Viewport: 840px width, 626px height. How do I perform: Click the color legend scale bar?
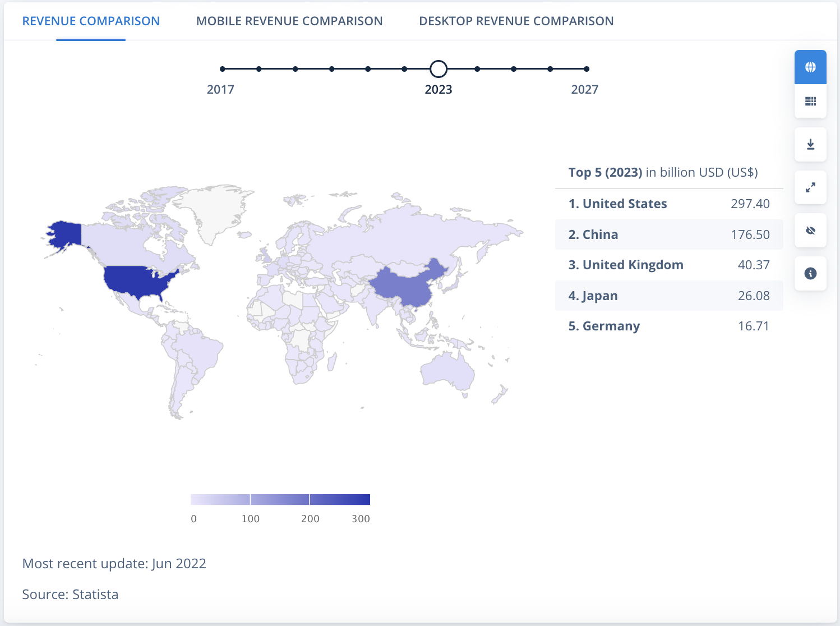[x=280, y=499]
